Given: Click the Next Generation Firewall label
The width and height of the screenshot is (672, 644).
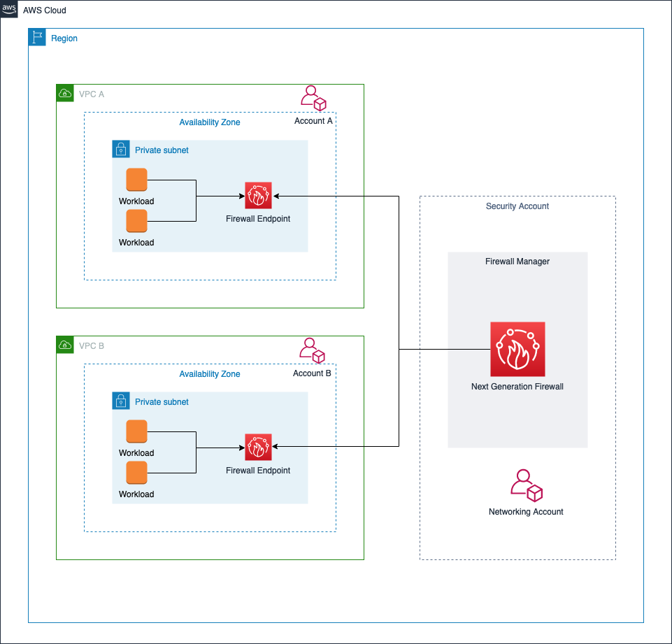Looking at the screenshot, I should 517,387.
